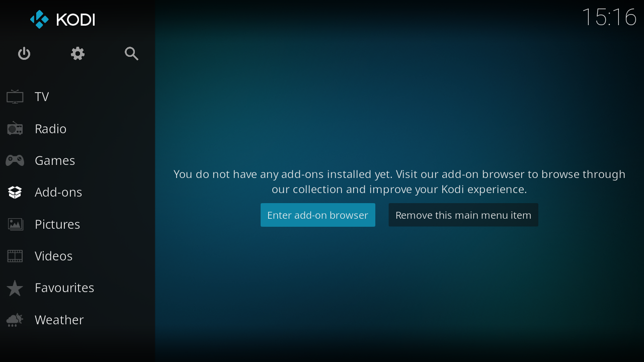
Task: Select the TV menu label
Action: [x=42, y=97]
